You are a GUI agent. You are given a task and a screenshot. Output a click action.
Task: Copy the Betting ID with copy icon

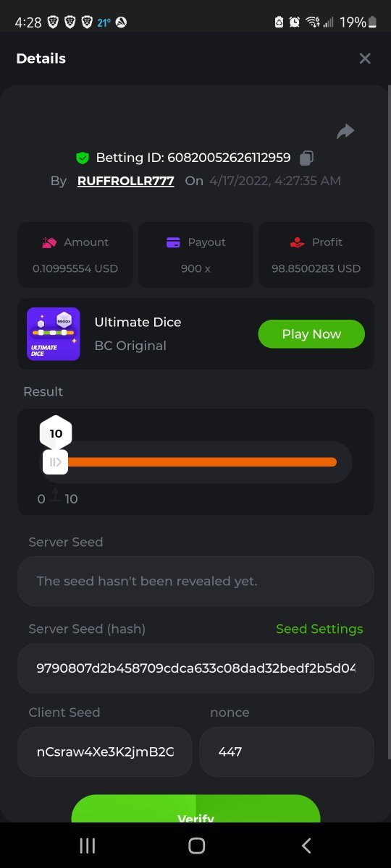point(306,157)
